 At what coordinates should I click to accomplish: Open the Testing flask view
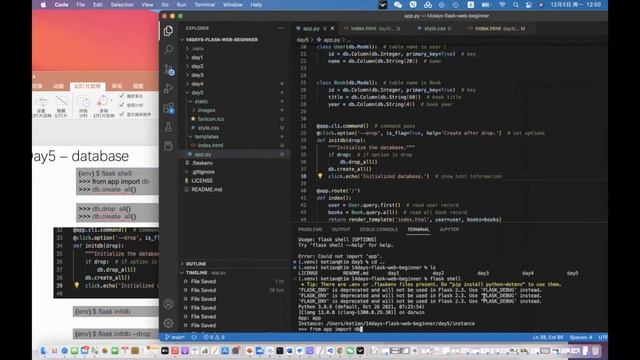click(x=169, y=127)
